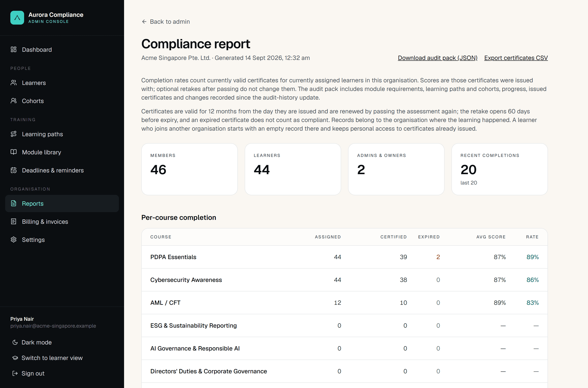Open the Dashboard grid icon

click(14, 50)
